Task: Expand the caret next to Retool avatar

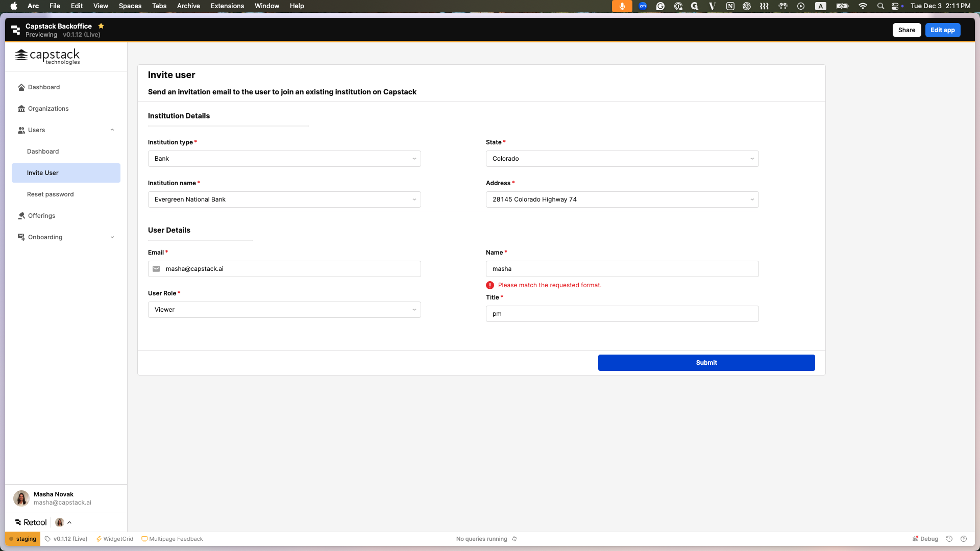Action: tap(69, 522)
